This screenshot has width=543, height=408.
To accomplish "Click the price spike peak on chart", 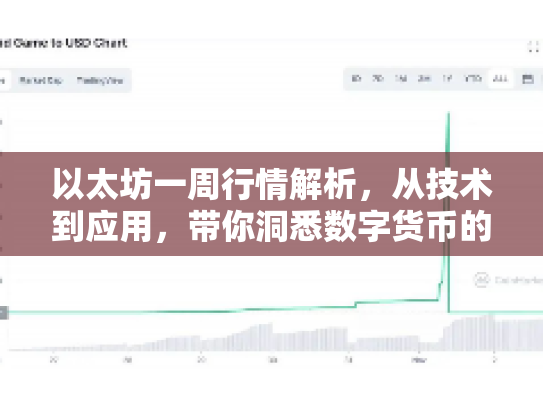I will (449, 113).
